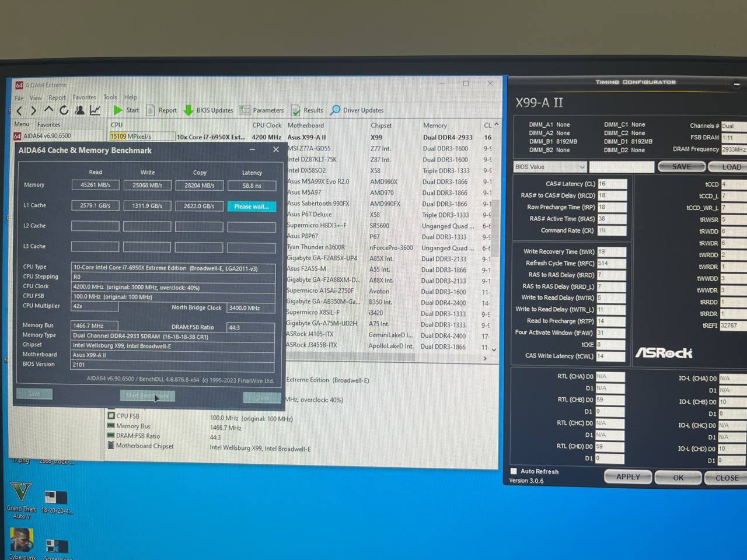Open the AIDA64 graph chart icon
This screenshot has width=747, height=560.
pos(95,110)
